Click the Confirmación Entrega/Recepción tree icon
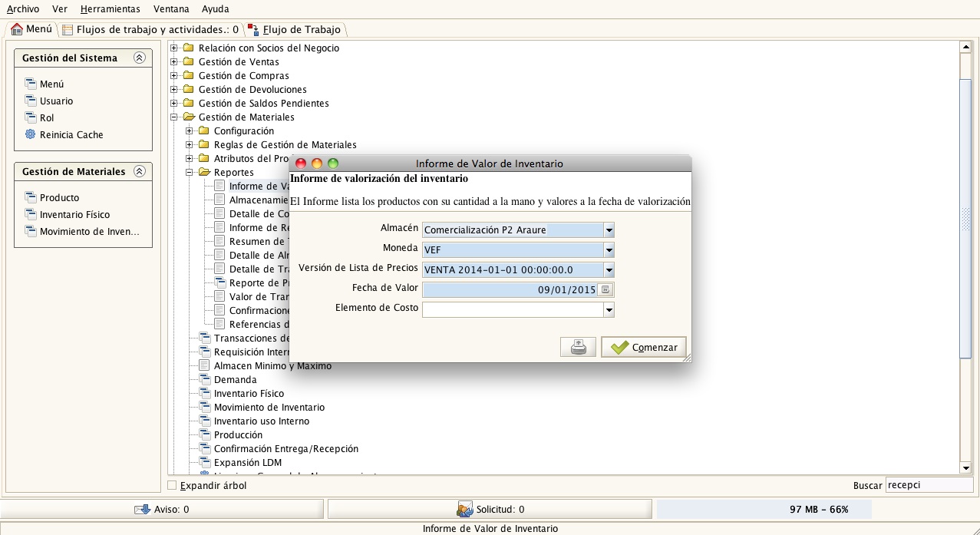This screenshot has width=980, height=535. (204, 448)
